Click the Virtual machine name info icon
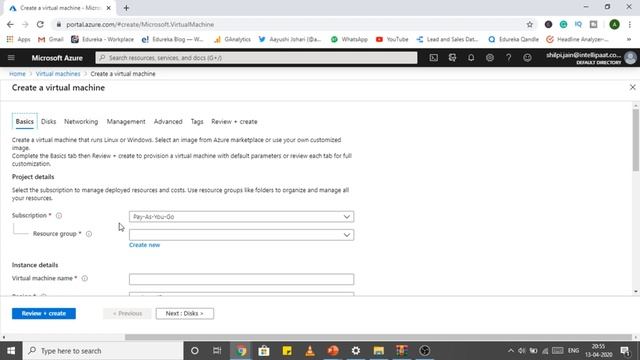The width and height of the screenshot is (640, 360). coord(84,278)
